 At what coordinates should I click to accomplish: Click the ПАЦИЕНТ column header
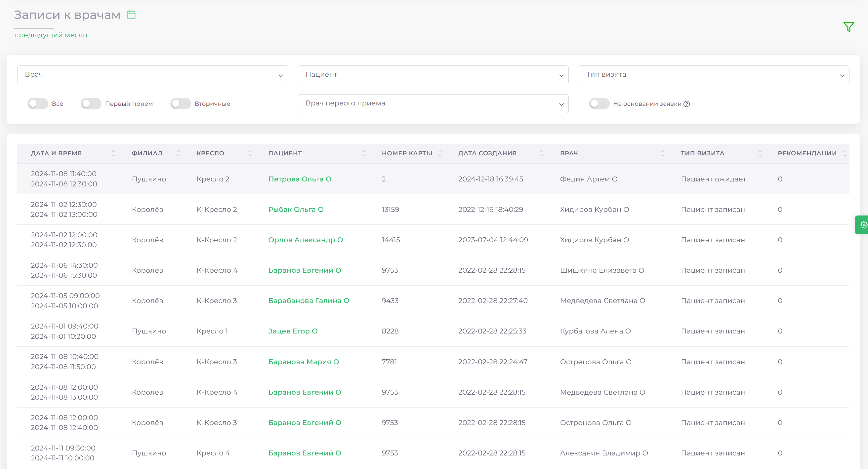[285, 154]
